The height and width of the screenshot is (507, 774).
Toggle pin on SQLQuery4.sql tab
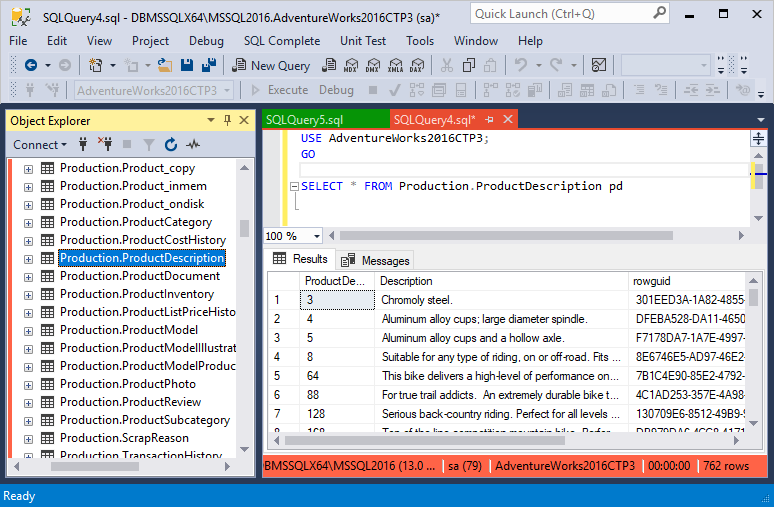coord(489,119)
